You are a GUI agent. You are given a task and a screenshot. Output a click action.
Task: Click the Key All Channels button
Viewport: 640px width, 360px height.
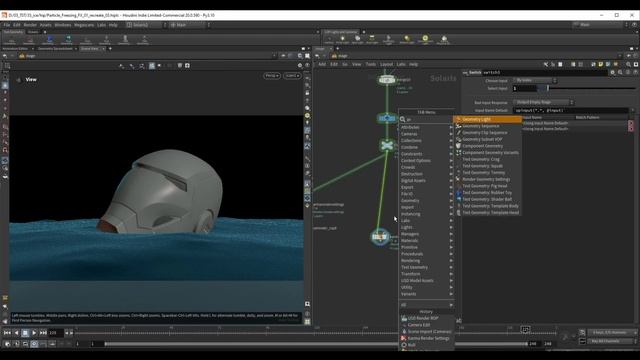[x=611, y=341]
